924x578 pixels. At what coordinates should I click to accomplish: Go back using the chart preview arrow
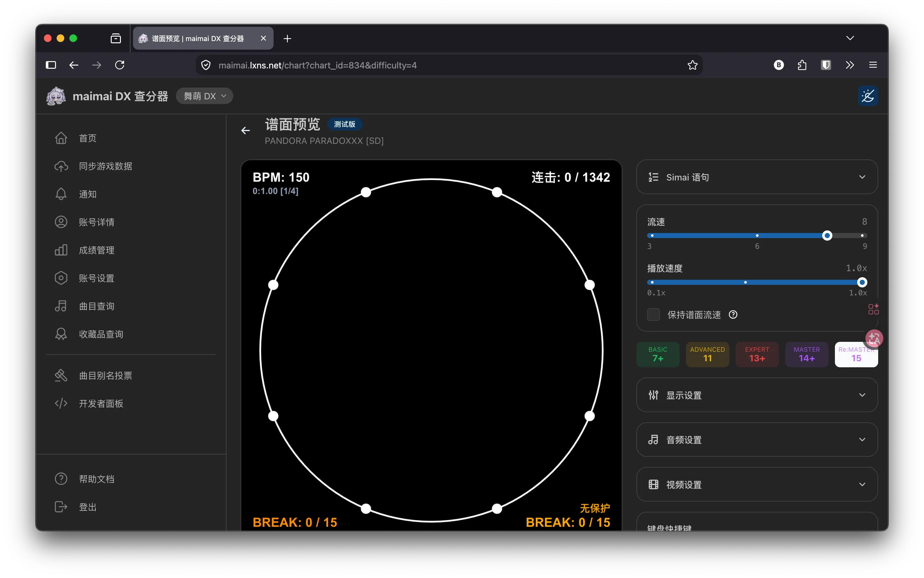(246, 131)
